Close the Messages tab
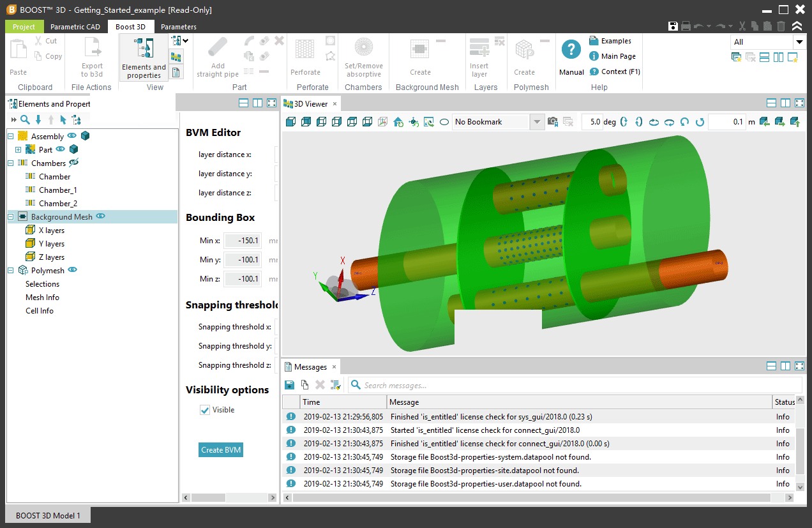The image size is (812, 528). tap(334, 367)
